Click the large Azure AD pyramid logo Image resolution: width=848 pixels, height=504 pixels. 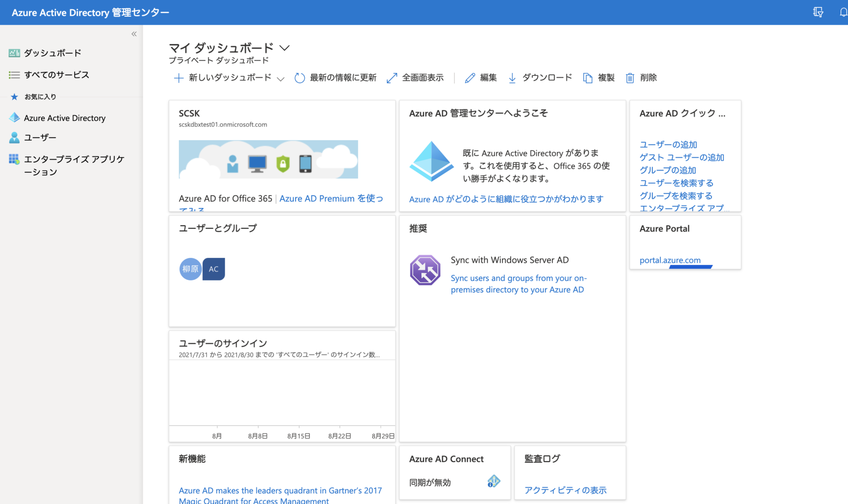coord(432,161)
